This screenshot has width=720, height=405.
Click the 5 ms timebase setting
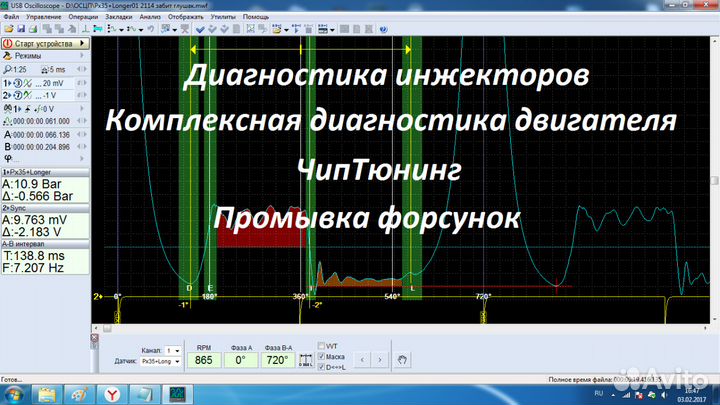point(53,70)
